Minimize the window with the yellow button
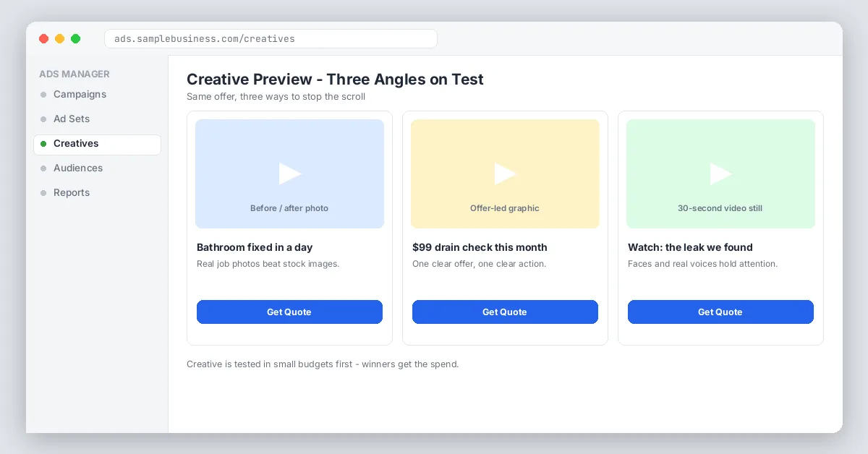Screen dimensions: 868x454 click(x=60, y=39)
